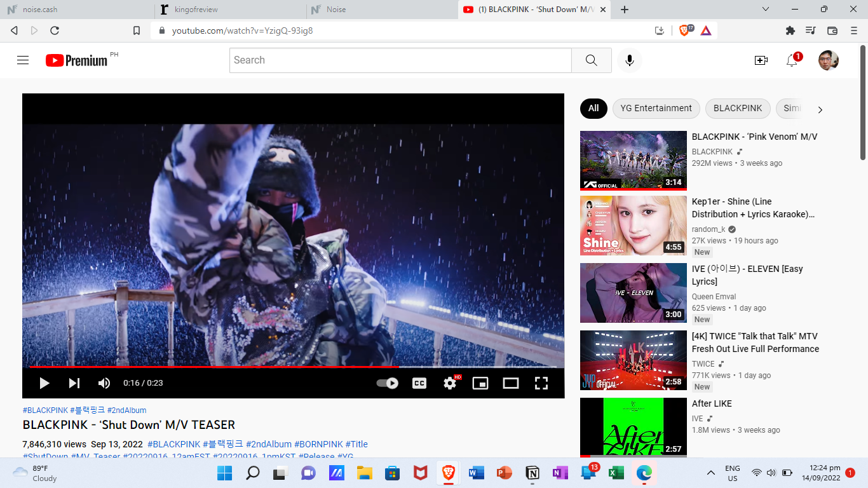Click the page vertical scrollbar
The height and width of the screenshot is (488, 868).
coord(863,102)
